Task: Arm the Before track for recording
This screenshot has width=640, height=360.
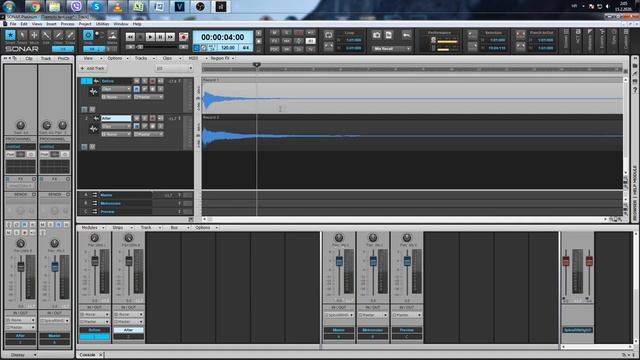Action: tap(153, 81)
